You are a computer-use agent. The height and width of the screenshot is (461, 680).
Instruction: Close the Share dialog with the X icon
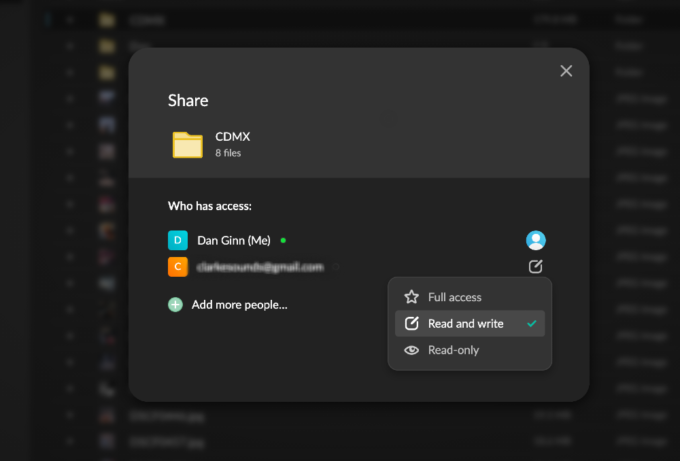click(566, 71)
